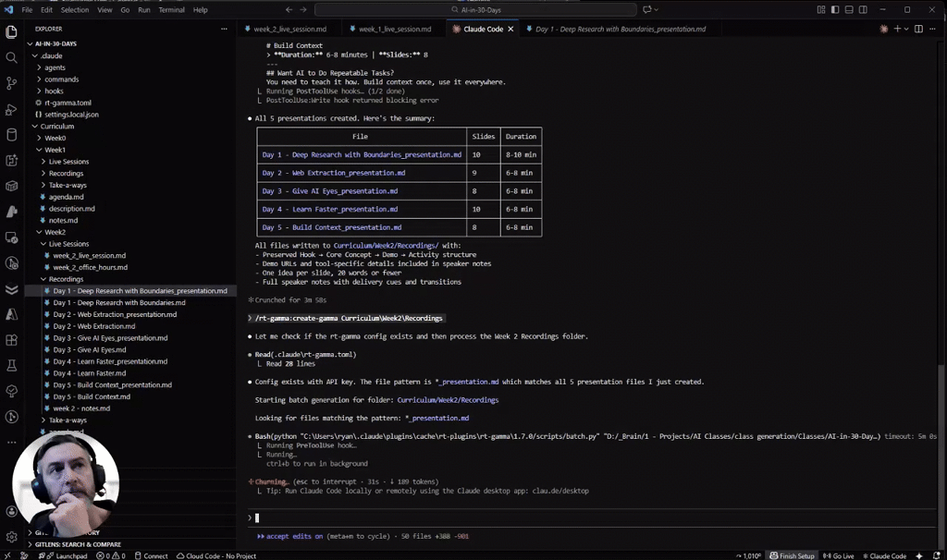Open Manage gear icon in activity bar
947x560 pixels.
coord(11,537)
